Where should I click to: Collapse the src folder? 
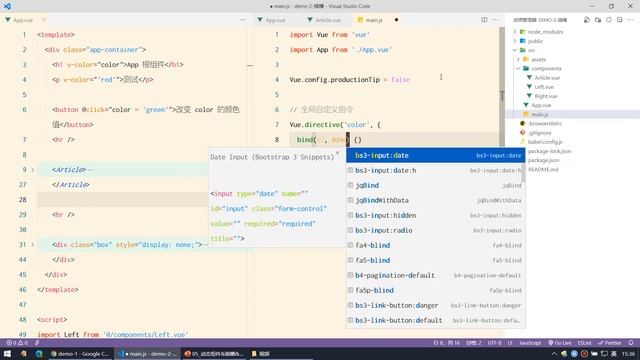coord(515,50)
